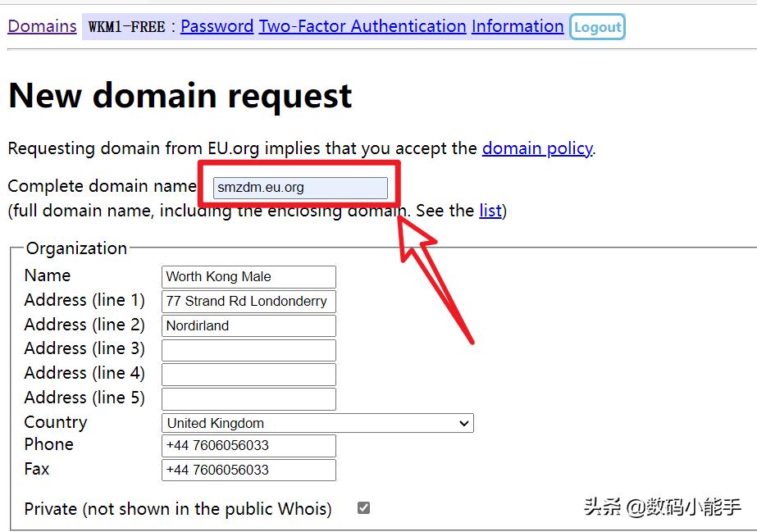Open the enclosing domains list link
Image resolution: width=757 pixels, height=532 pixels.
(490, 211)
